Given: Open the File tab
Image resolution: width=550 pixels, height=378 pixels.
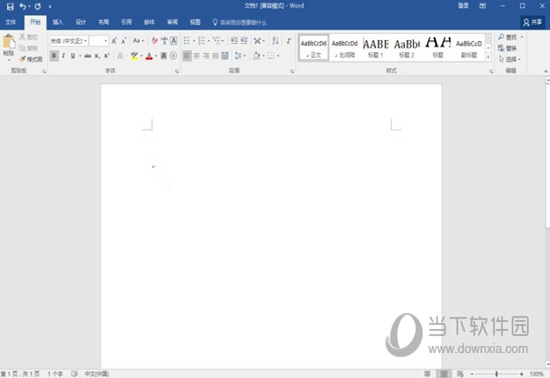Looking at the screenshot, I should 11,22.
